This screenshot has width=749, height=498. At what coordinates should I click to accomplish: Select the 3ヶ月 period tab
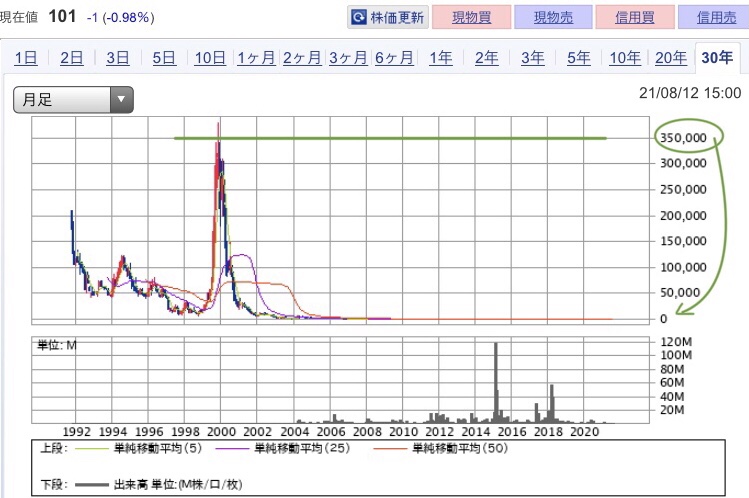(348, 58)
